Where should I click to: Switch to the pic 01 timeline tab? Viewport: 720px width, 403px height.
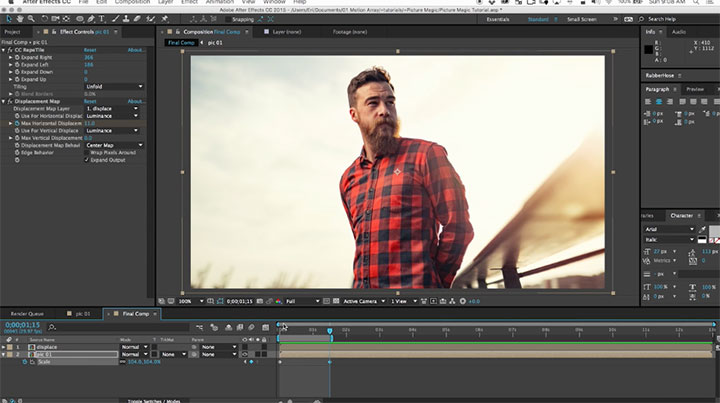coord(83,314)
